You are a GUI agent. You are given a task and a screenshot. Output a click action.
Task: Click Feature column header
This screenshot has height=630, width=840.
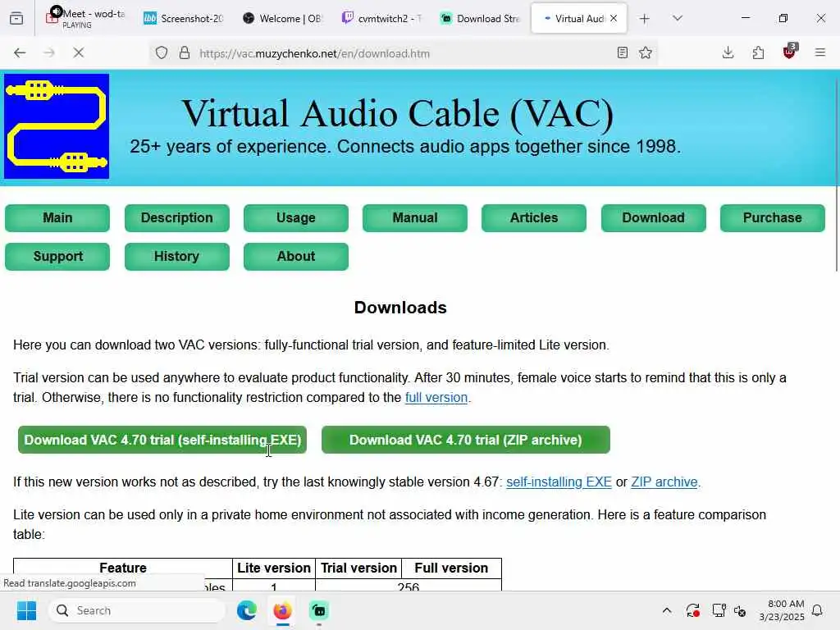point(123,568)
